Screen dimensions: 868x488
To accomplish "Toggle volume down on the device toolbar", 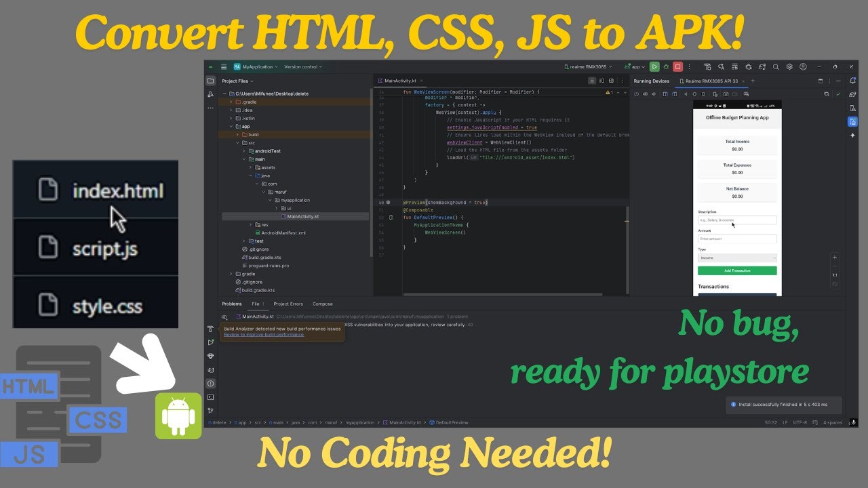I will tap(653, 94).
